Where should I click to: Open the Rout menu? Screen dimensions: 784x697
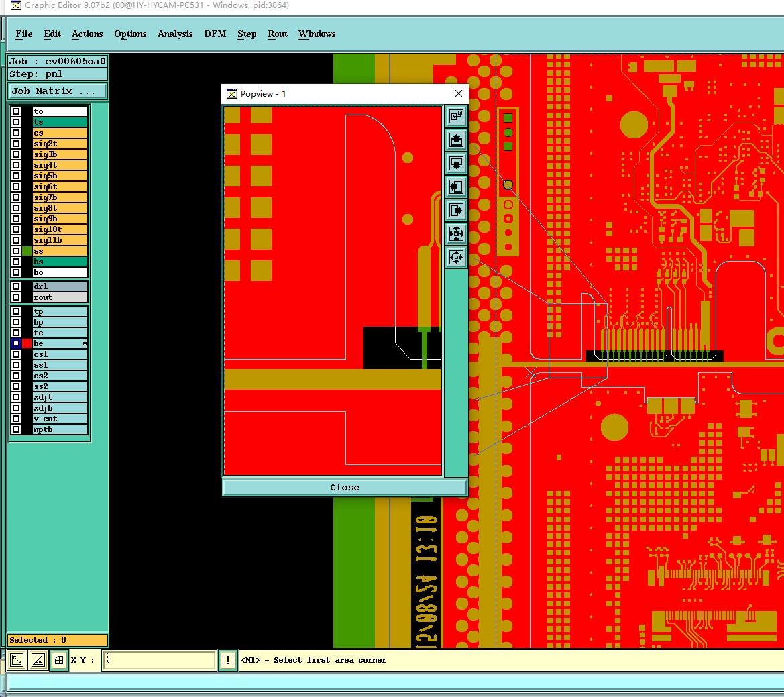(x=278, y=34)
